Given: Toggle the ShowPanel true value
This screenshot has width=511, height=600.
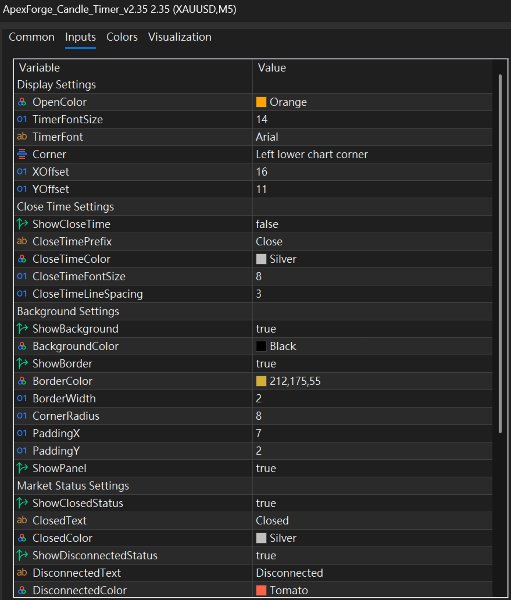Looking at the screenshot, I should point(372,468).
